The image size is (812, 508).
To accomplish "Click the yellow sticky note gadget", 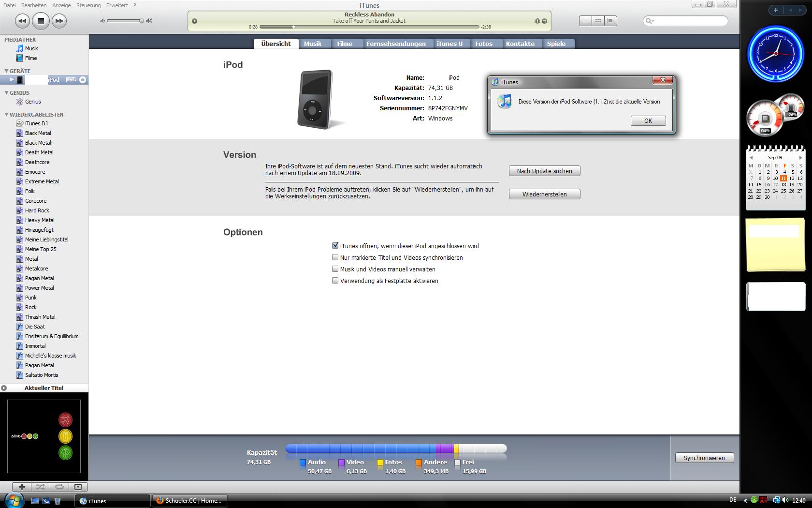I will 775,245.
